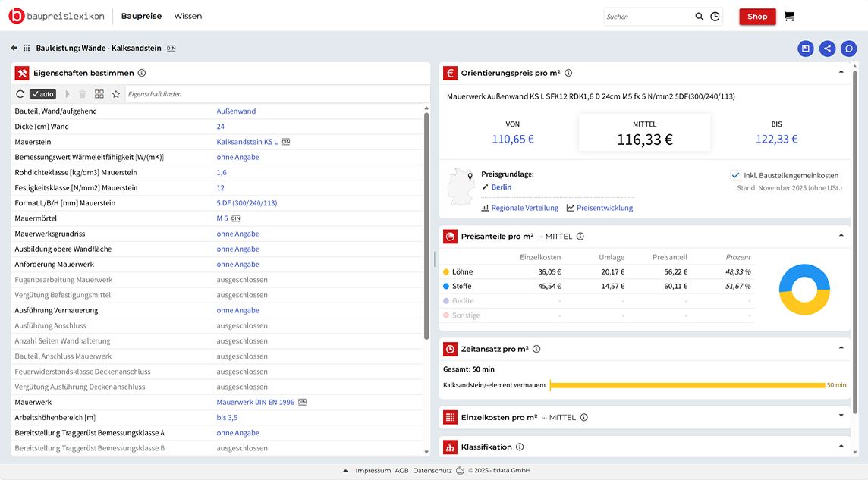The width and height of the screenshot is (868, 480).
Task: Click the Eigenschaft finden input field
Action: click(273, 94)
